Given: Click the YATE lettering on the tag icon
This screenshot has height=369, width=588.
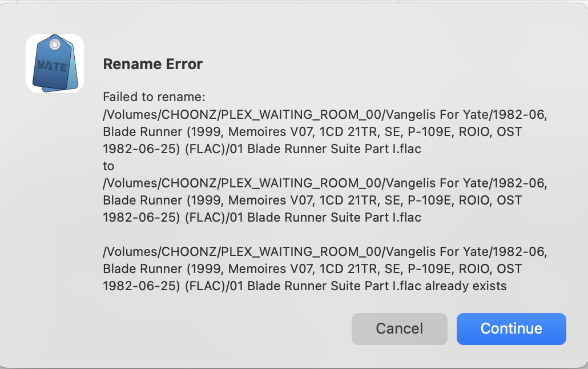Looking at the screenshot, I should click(x=51, y=65).
